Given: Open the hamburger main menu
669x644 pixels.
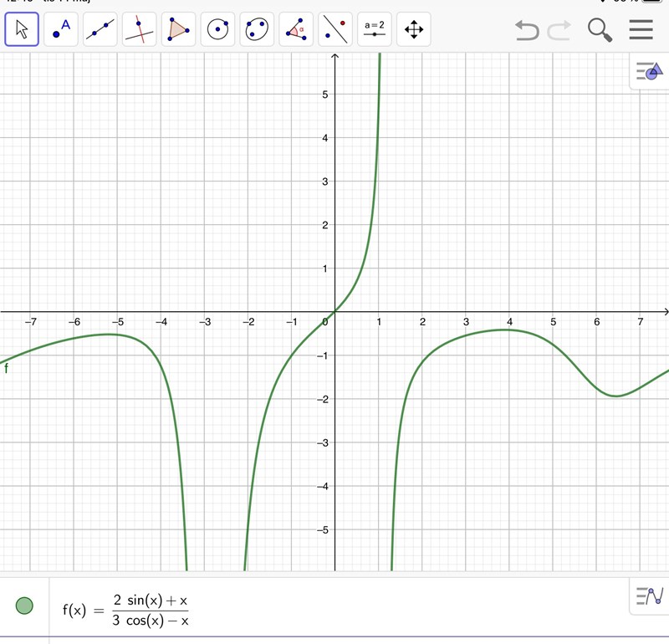Looking at the screenshot, I should 641,30.
